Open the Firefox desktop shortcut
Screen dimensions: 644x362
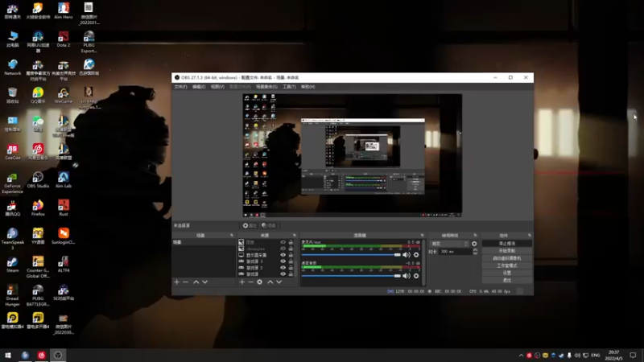click(x=38, y=208)
